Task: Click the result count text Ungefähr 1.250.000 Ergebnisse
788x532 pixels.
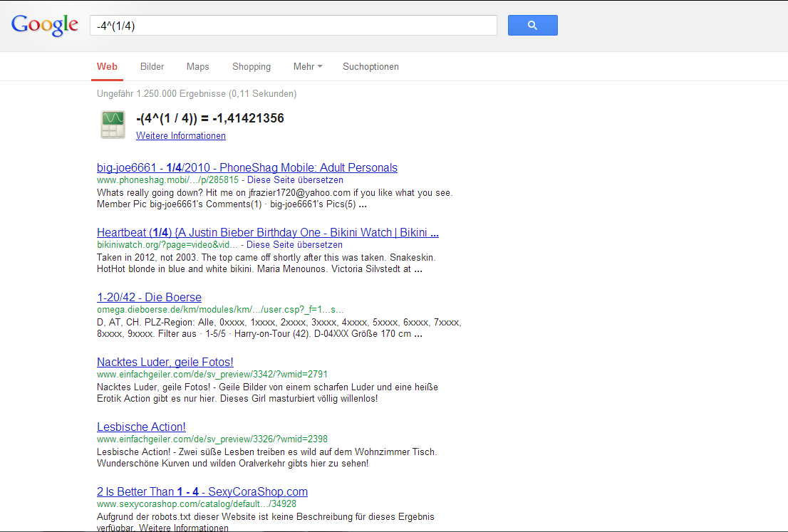Action: 197,94
